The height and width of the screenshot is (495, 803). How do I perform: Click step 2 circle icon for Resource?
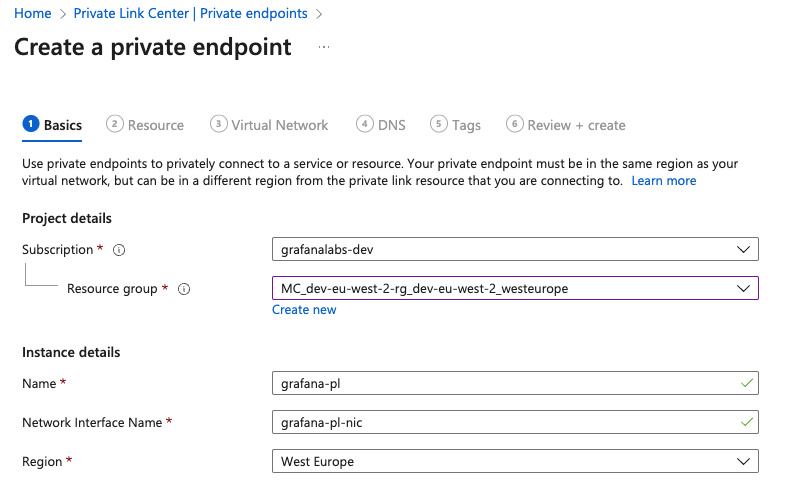coord(115,124)
